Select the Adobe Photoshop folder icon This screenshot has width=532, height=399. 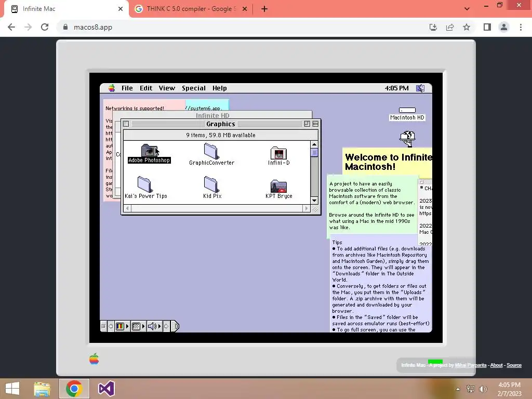click(149, 151)
